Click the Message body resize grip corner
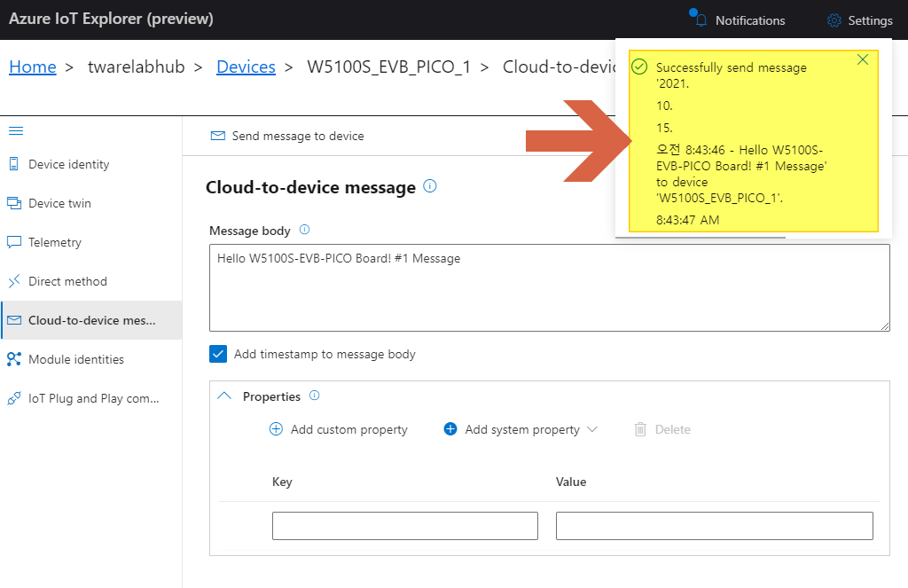908x588 pixels. (885, 326)
